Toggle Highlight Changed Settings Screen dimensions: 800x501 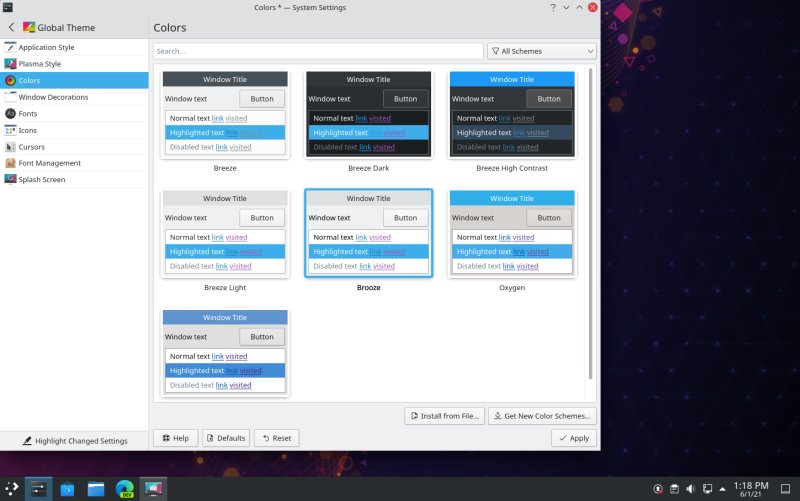(74, 441)
